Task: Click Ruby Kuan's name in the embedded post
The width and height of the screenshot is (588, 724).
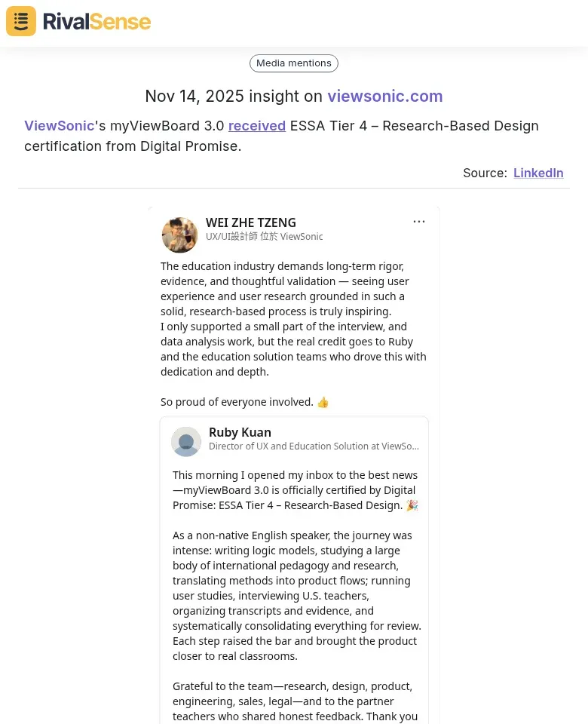Action: click(x=240, y=432)
